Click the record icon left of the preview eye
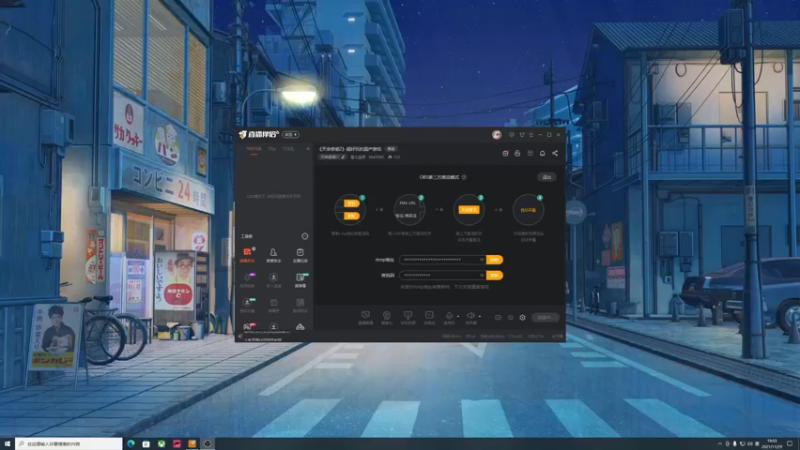The height and width of the screenshot is (450, 800). click(498, 317)
